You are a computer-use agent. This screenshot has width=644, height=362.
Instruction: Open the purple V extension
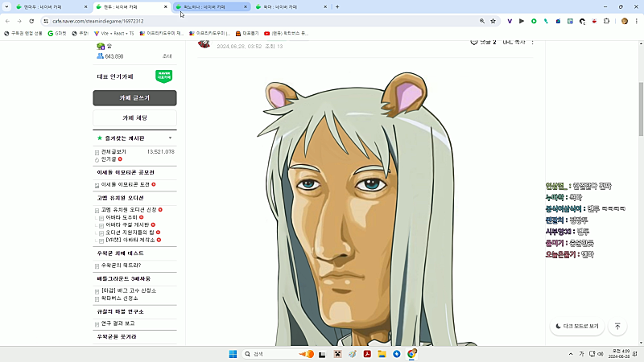pyautogui.click(x=510, y=21)
